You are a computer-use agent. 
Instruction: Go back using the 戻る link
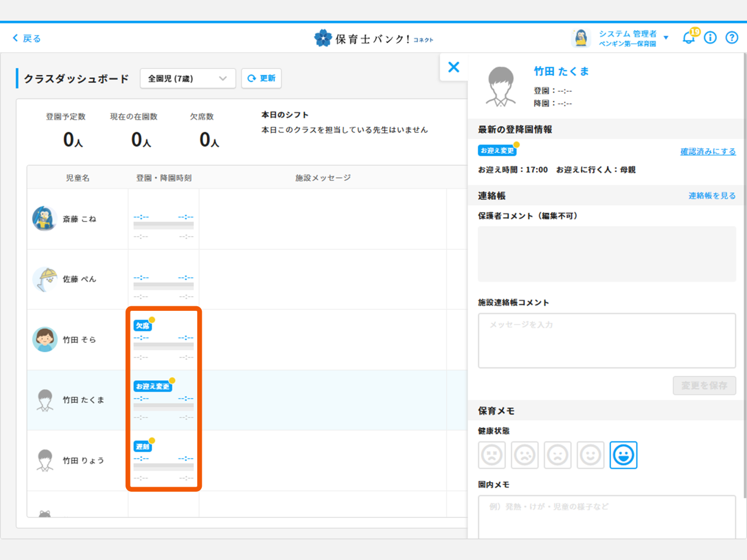point(27,38)
